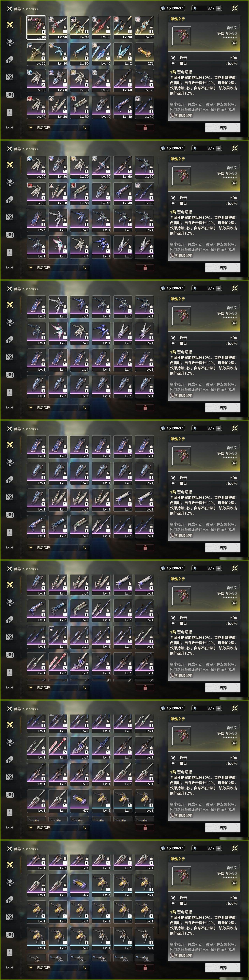Switch to the fourth sidebar category in the topmost panel
Image resolution: width=249 pixels, height=980 pixels.
[x=10, y=77]
